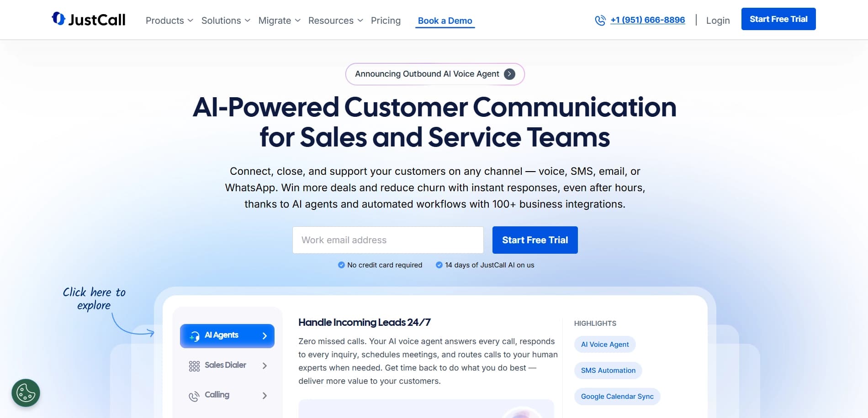Select the Sales Dialer tab
The width and height of the screenshot is (868, 418).
[x=227, y=366]
